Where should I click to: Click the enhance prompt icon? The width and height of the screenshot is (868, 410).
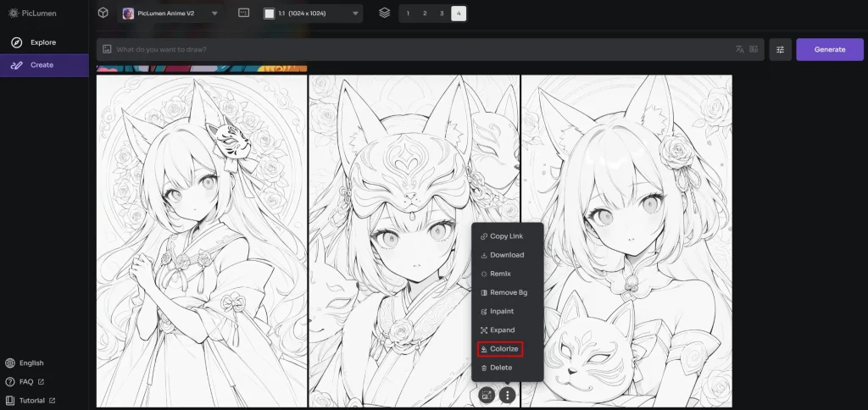[754, 49]
